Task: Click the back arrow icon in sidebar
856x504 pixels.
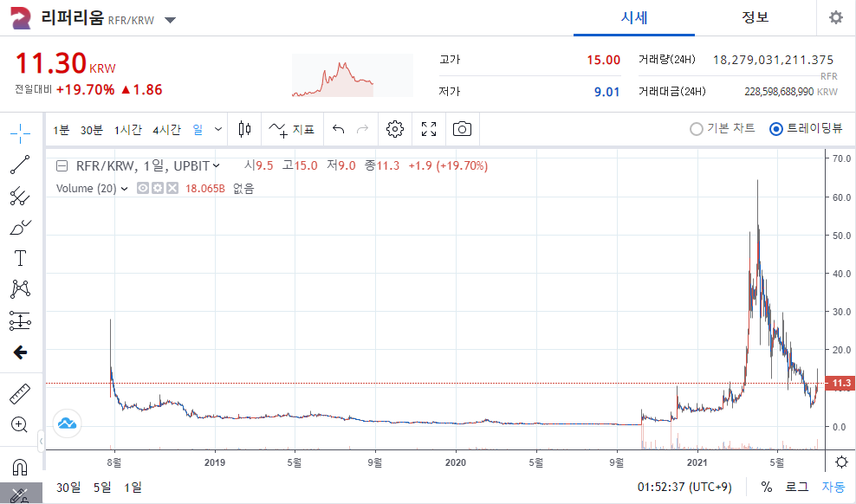Action: [x=20, y=352]
